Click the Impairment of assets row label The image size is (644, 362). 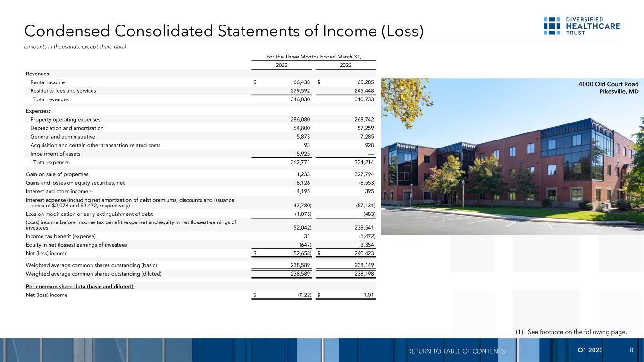click(x=55, y=154)
